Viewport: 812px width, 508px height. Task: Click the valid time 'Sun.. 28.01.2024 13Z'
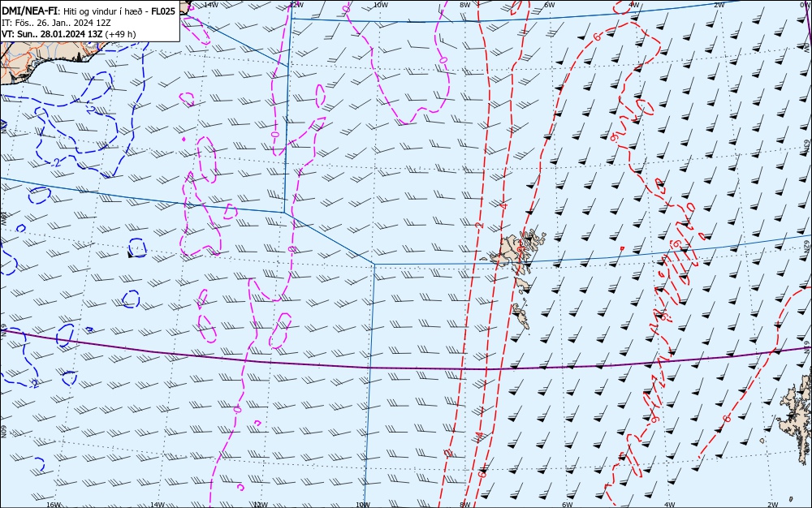tap(58, 34)
